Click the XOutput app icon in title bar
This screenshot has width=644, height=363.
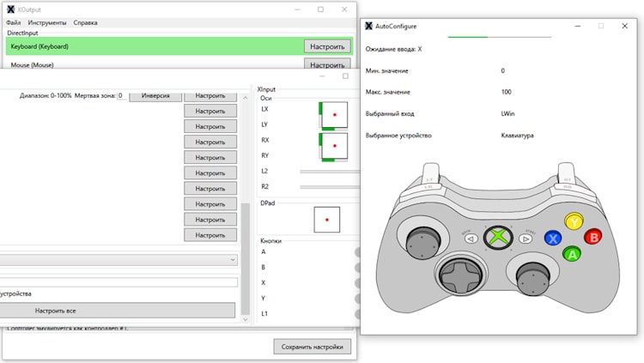[10, 9]
